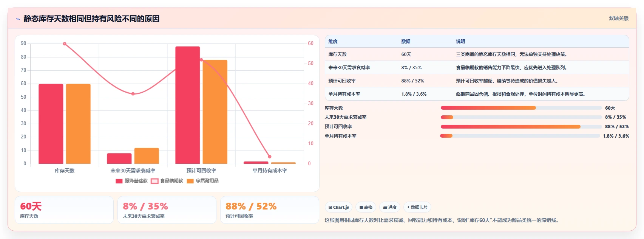Click the 单月持有成本率 progress bar
This screenshot has width=644, height=239.
520,136
